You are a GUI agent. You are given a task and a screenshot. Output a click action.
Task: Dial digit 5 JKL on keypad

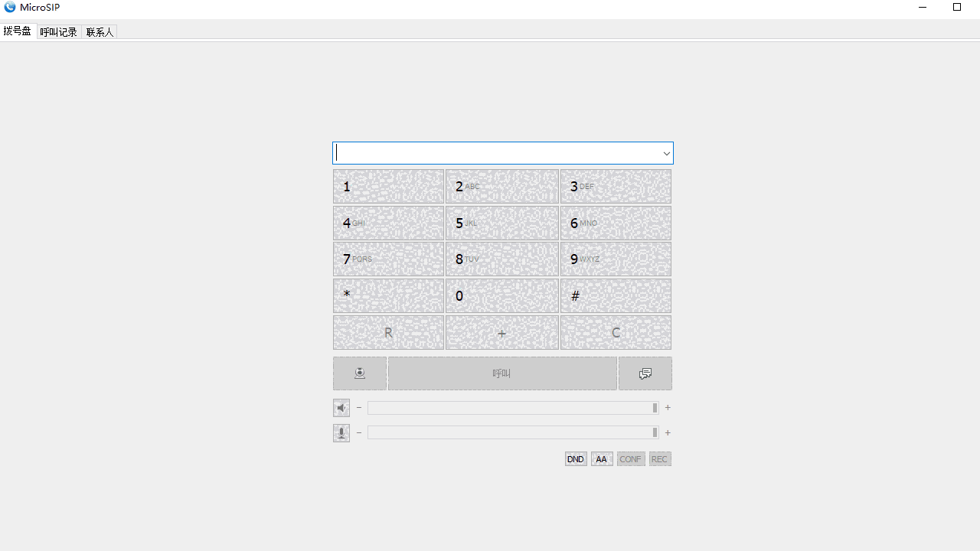pos(502,223)
